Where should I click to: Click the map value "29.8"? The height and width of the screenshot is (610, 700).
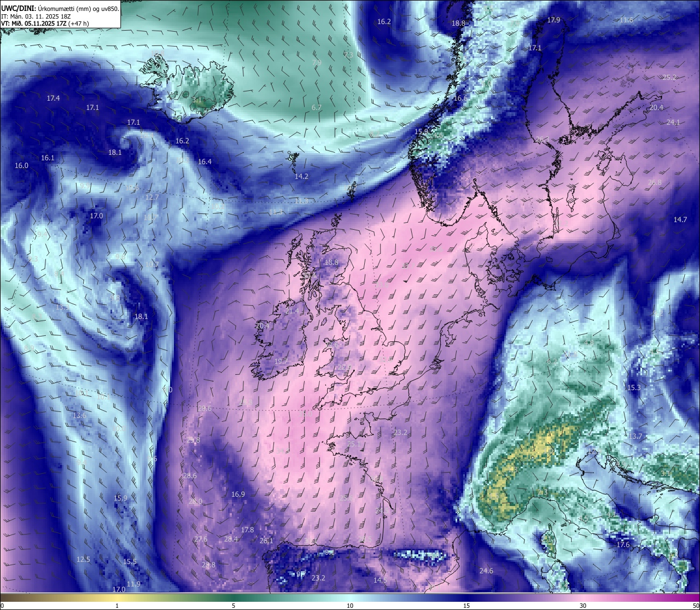[193, 440]
